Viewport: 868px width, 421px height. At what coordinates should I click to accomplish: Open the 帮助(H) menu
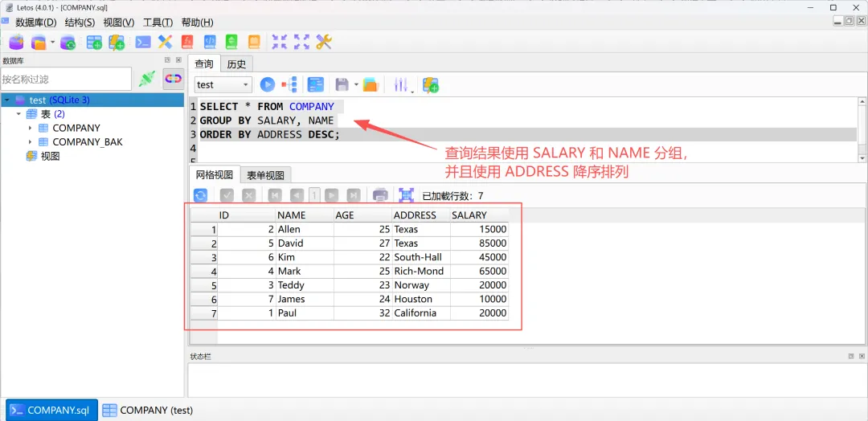coord(198,22)
